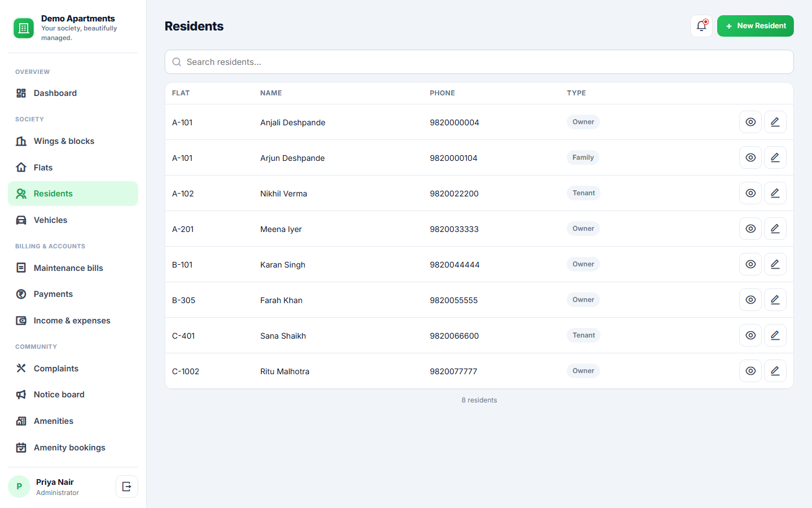Open the Notice board

click(73, 395)
